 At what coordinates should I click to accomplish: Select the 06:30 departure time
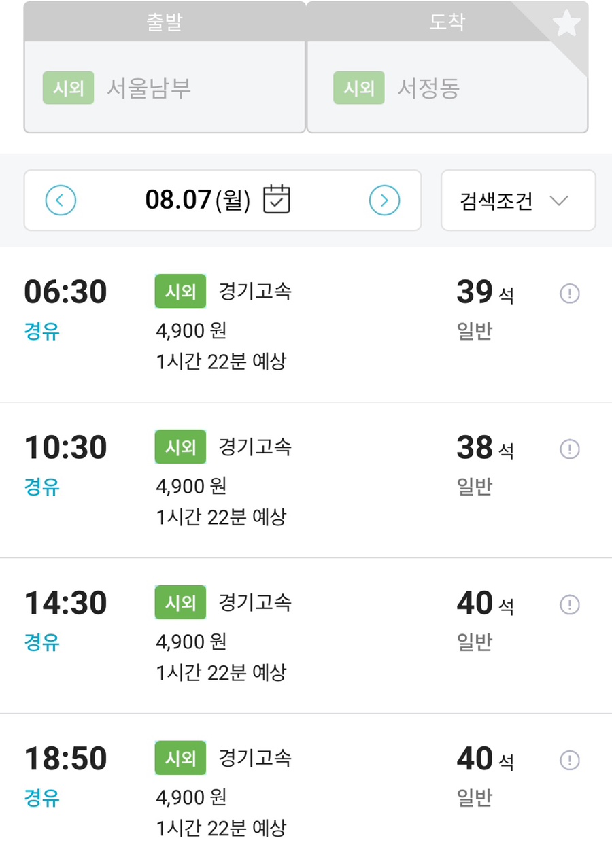pos(65,292)
